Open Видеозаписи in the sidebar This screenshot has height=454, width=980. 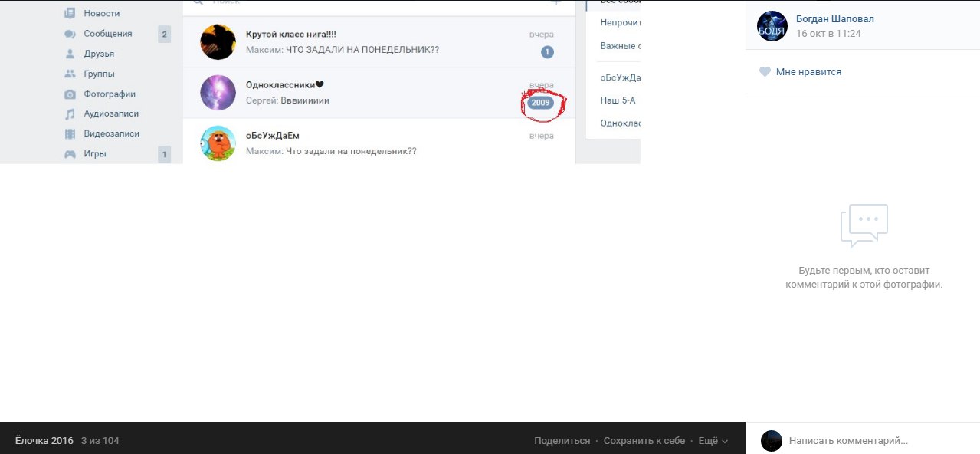coord(112,133)
